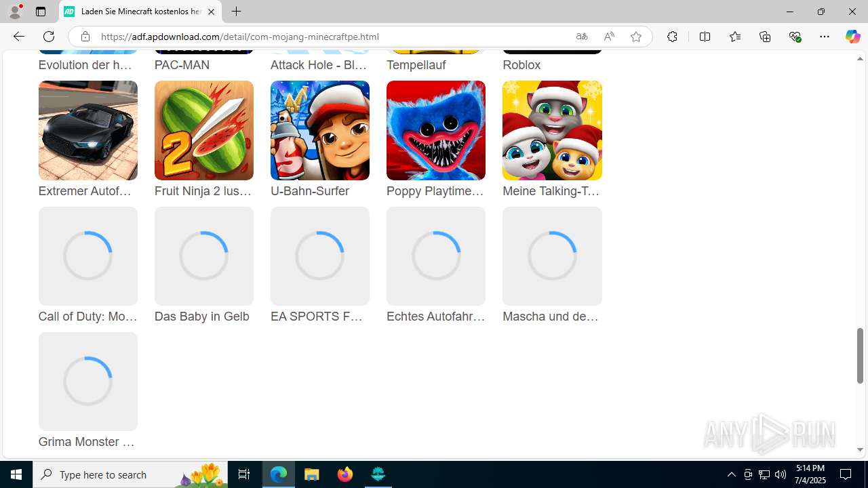Close the Minecraft download tab
Viewport: 868px width, 488px height.
tap(211, 12)
